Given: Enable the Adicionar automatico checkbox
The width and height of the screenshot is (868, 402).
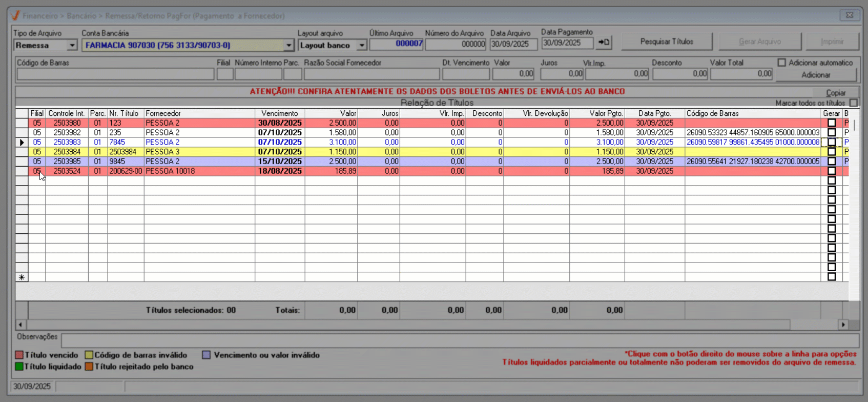Looking at the screenshot, I should (x=781, y=63).
